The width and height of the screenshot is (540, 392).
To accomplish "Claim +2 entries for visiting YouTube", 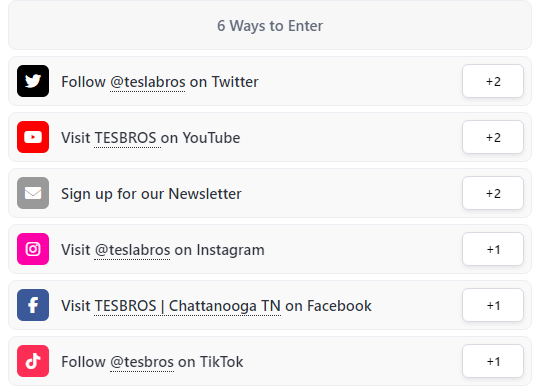I will [493, 137].
